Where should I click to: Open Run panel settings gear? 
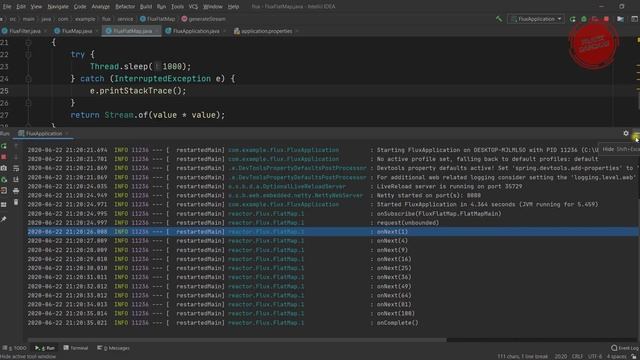pos(626,133)
